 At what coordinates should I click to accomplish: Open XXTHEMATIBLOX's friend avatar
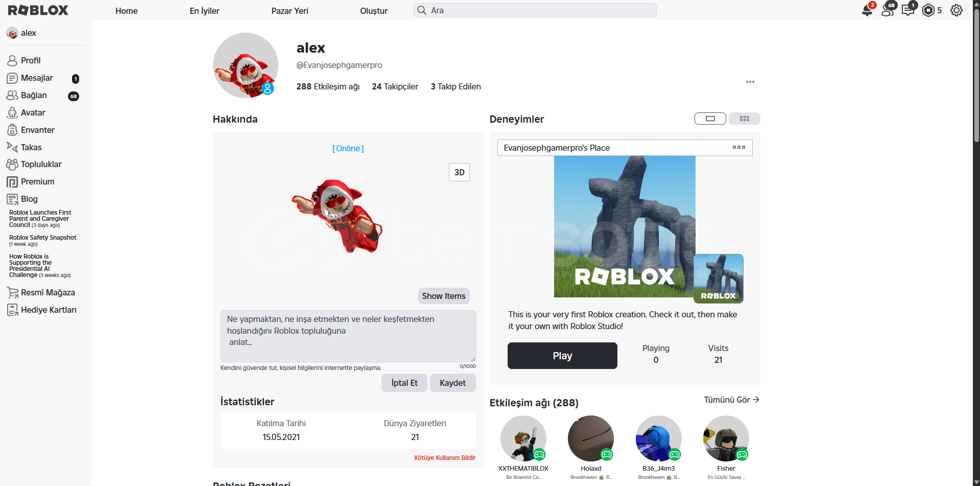pyautogui.click(x=523, y=438)
